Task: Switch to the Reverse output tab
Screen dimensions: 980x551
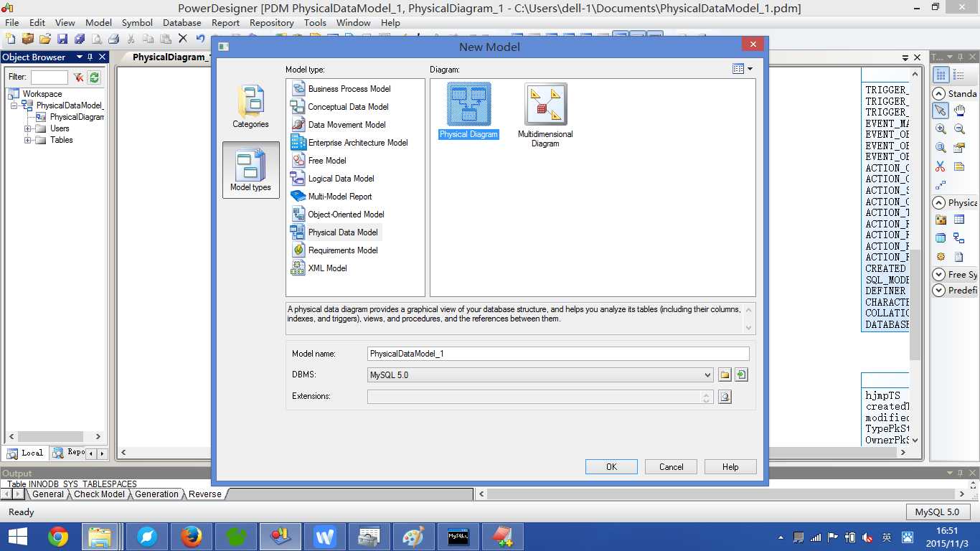Action: [x=204, y=494]
